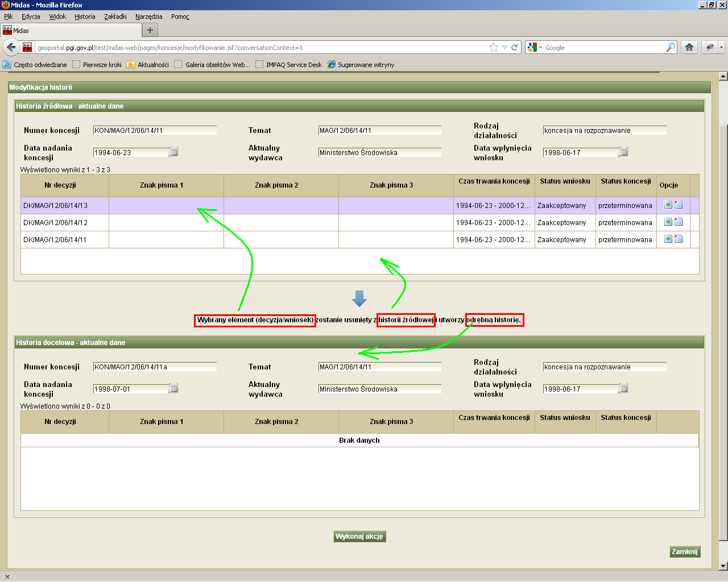Open the URL history dropdown arrow
Image resolution: width=728 pixels, height=582 pixels.
[x=504, y=48]
